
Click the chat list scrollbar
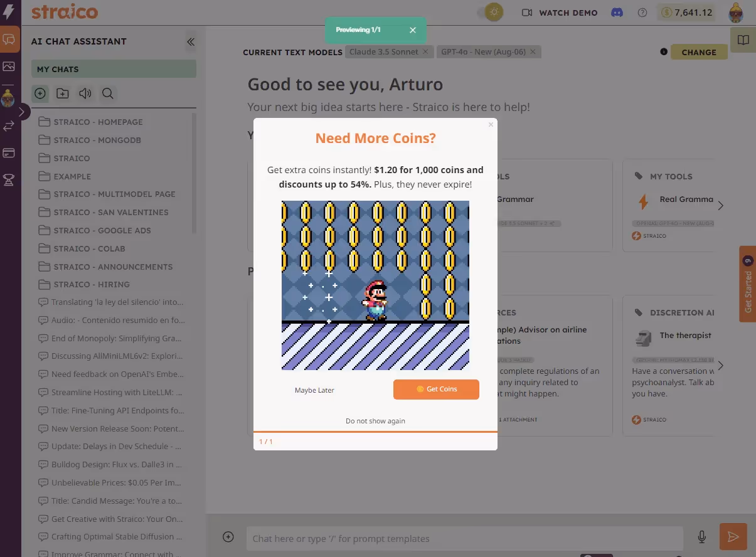tap(194, 172)
